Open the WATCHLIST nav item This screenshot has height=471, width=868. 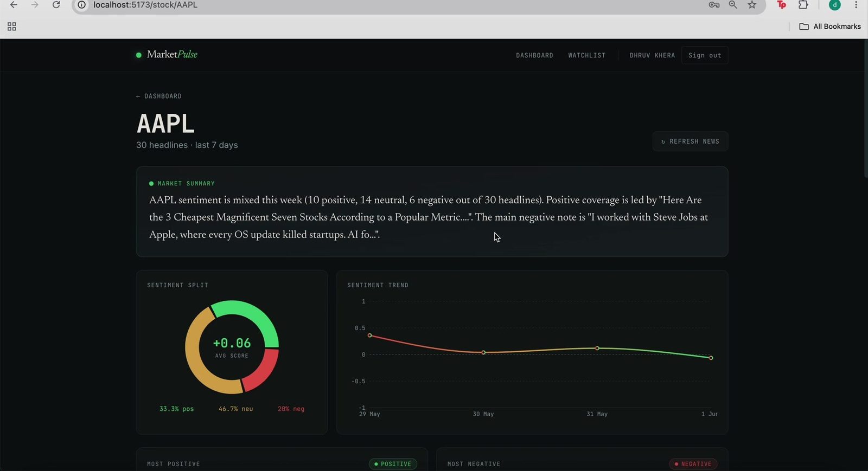click(x=586, y=55)
